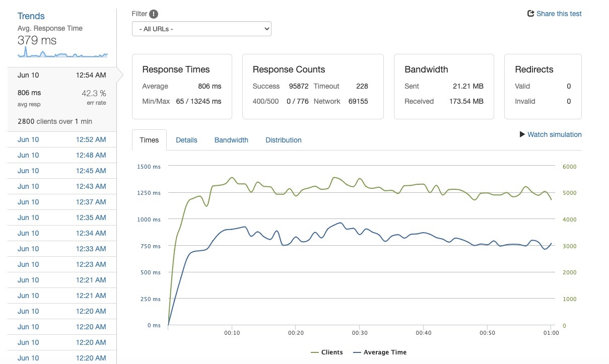
Task: Click the 2800 clients over 1 min text
Action: [x=55, y=121]
